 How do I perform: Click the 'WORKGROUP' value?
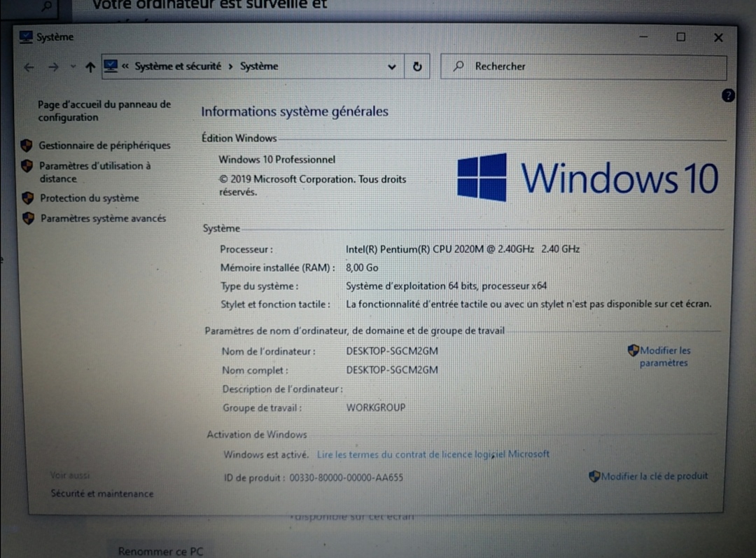pyautogui.click(x=376, y=407)
